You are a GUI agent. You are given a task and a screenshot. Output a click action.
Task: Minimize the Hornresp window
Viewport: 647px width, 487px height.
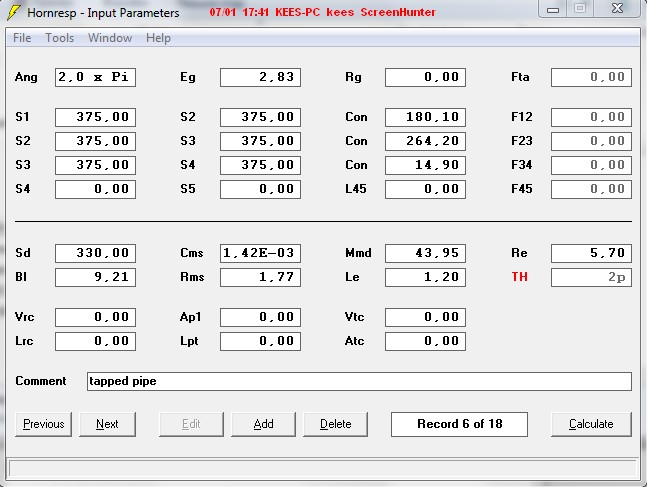click(x=553, y=9)
